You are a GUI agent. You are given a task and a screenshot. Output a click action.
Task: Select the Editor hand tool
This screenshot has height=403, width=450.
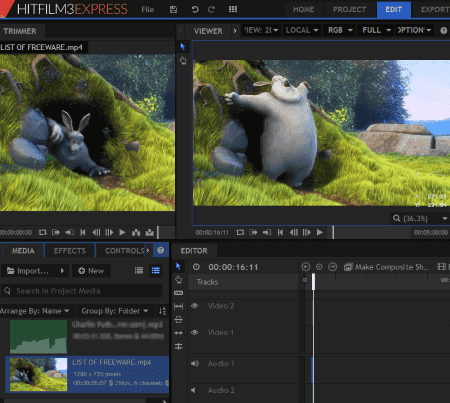tap(179, 279)
